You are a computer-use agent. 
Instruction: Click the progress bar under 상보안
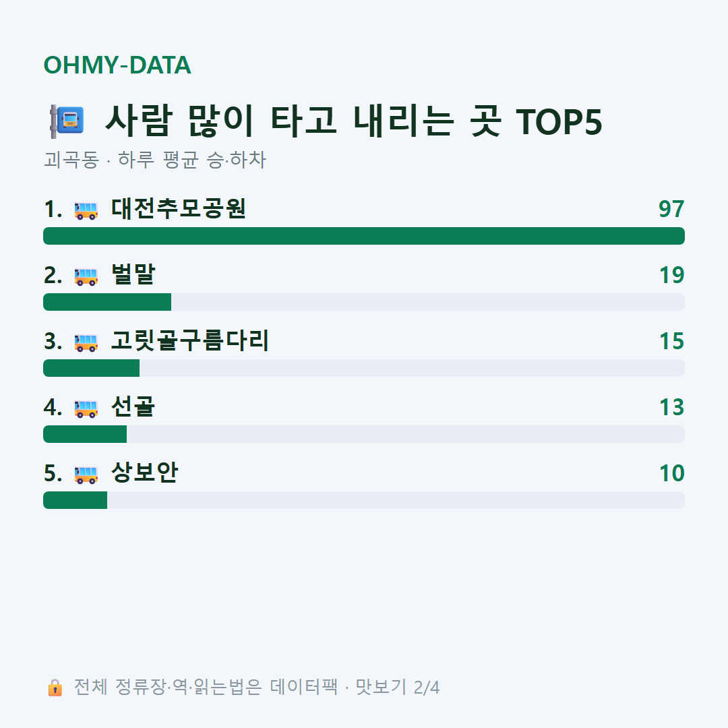pos(364,500)
